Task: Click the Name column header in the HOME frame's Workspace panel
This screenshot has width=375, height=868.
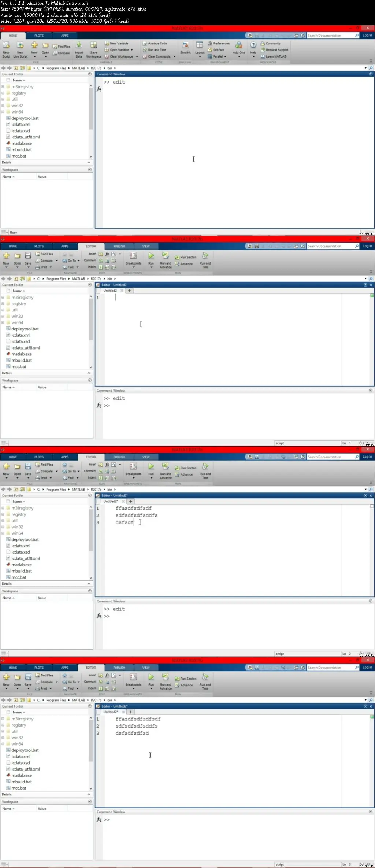Action: point(18,177)
